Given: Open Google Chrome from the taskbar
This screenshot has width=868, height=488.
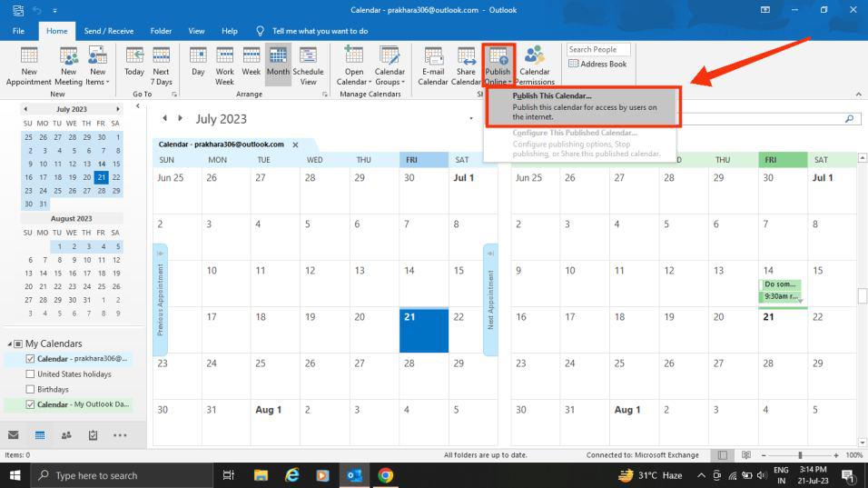Looking at the screenshot, I should [385, 475].
